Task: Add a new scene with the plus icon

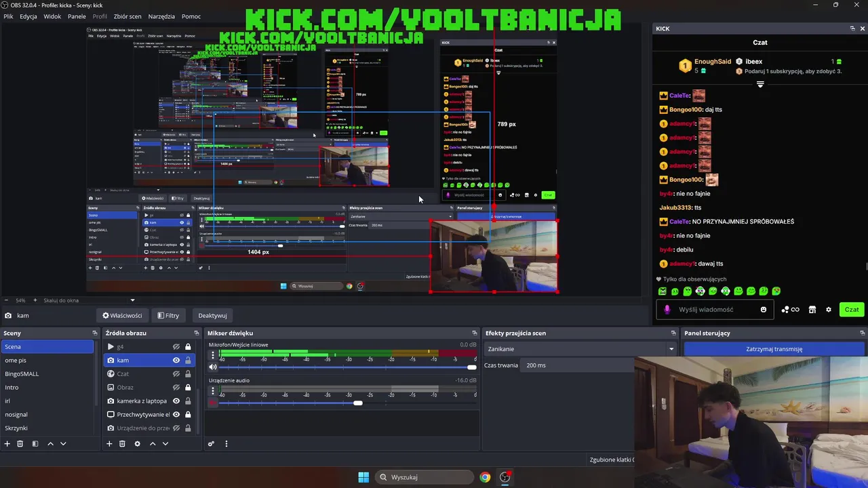Action: (x=7, y=444)
